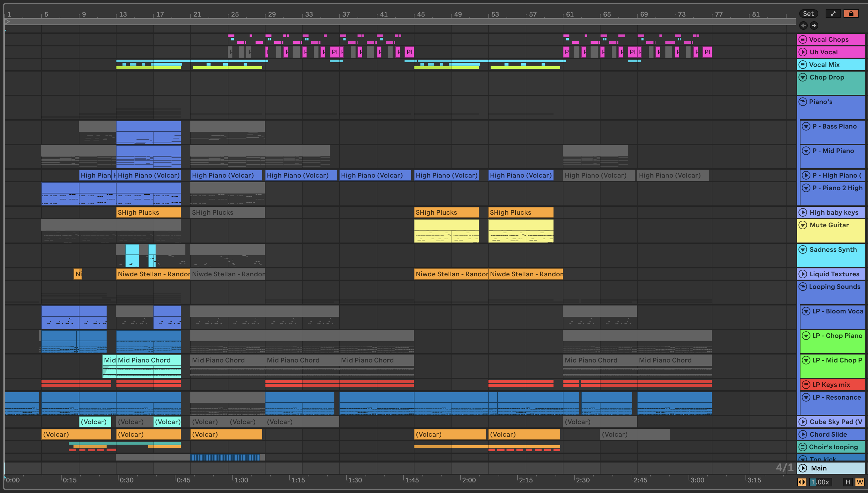Toggle the orange lock envelopes button

pos(851,14)
